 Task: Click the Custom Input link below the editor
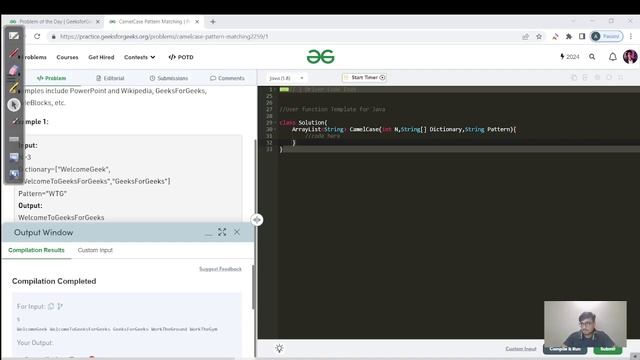tap(520, 349)
